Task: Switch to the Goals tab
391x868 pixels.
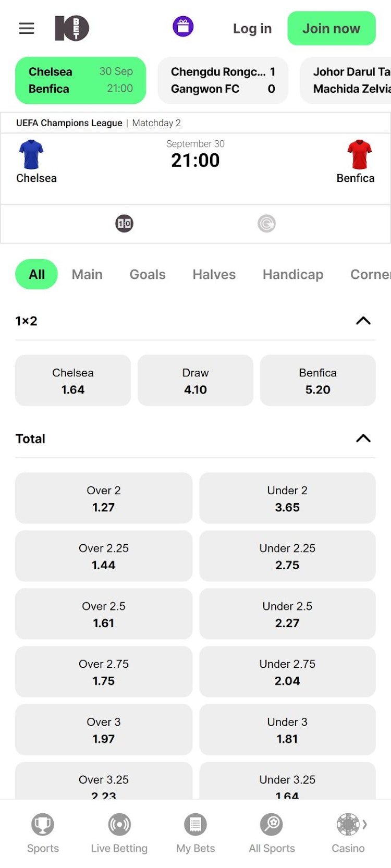Action: pos(148,274)
